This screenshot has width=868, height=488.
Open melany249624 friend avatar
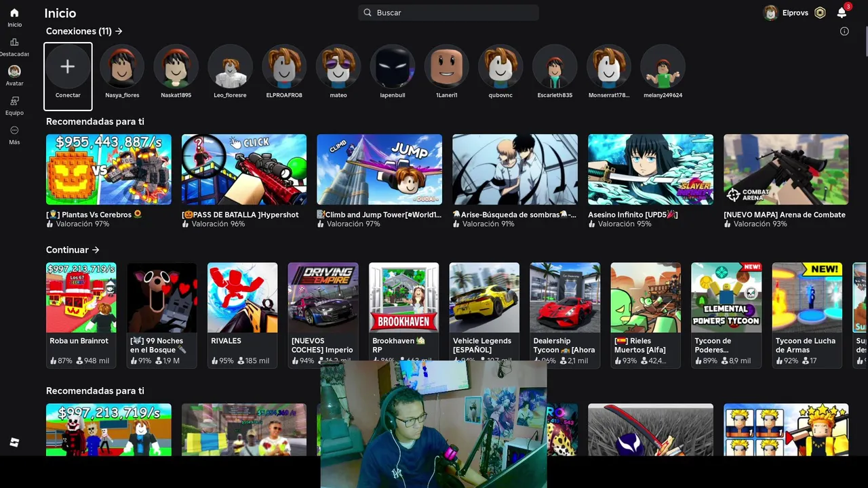pyautogui.click(x=663, y=66)
